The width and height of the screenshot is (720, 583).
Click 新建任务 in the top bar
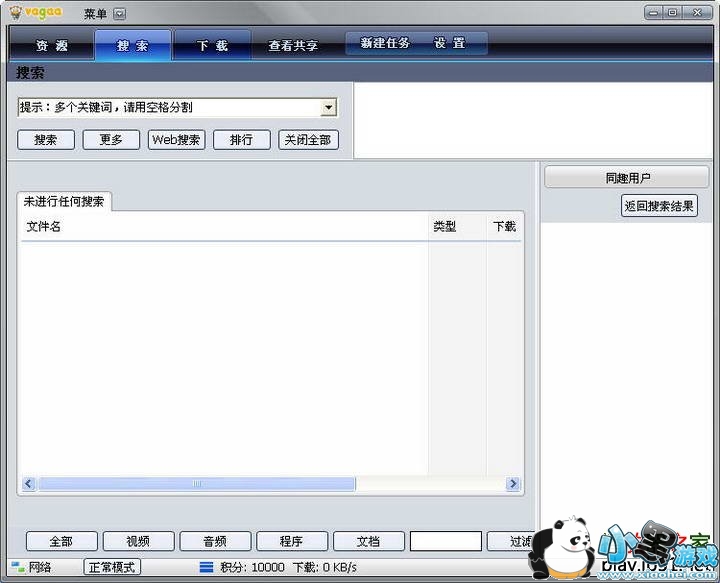385,43
